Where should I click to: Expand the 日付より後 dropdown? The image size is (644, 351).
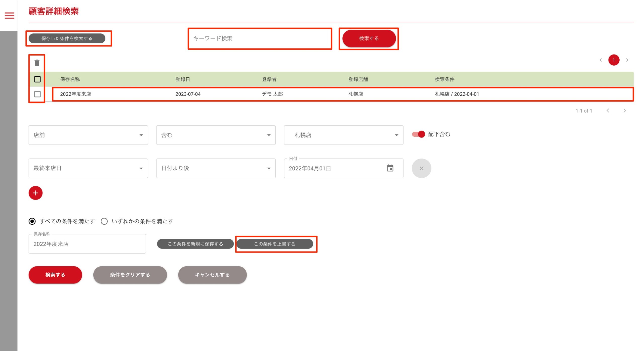216,168
